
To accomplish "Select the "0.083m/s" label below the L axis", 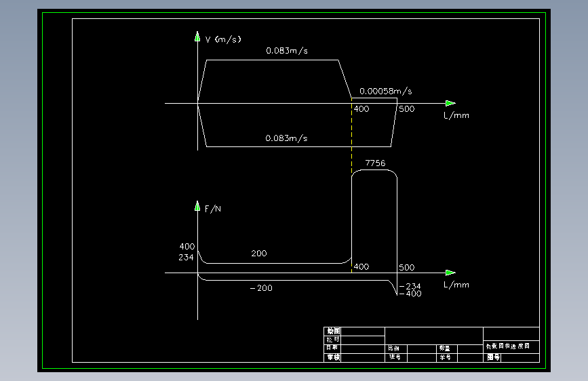I will point(286,138).
